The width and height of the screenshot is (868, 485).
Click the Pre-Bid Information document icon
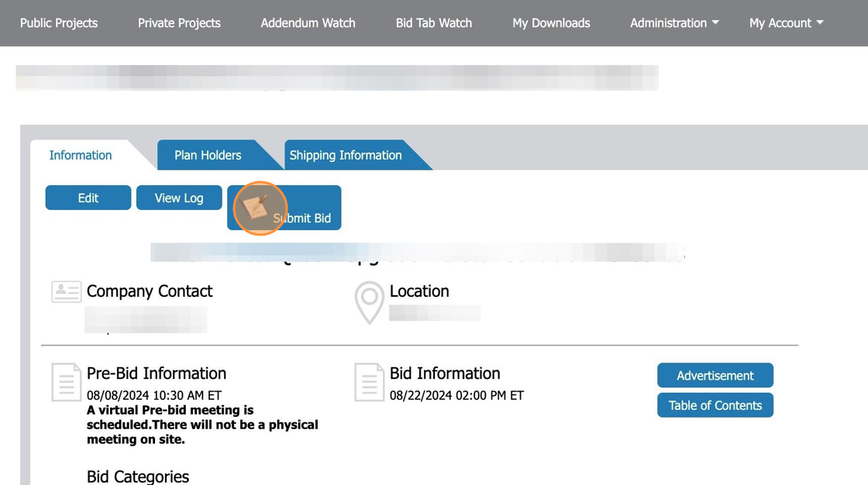click(66, 380)
